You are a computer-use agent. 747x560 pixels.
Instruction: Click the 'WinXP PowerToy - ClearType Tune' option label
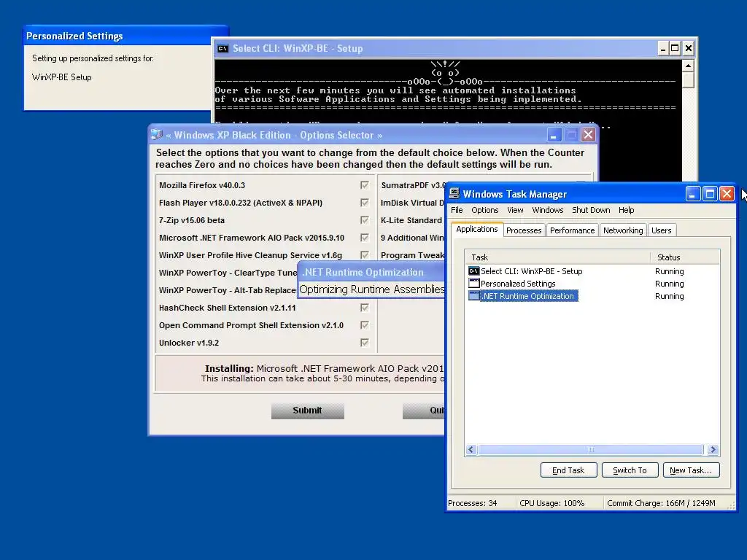[x=228, y=273]
